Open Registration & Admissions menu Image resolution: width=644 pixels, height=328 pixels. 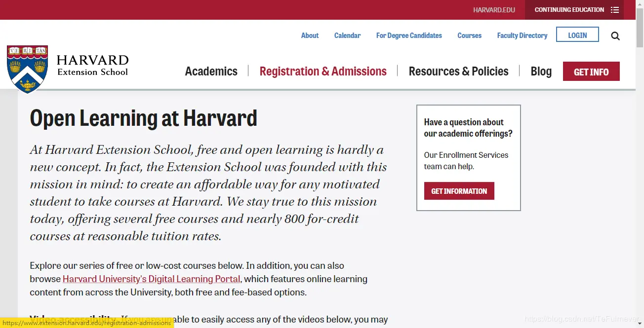click(323, 72)
